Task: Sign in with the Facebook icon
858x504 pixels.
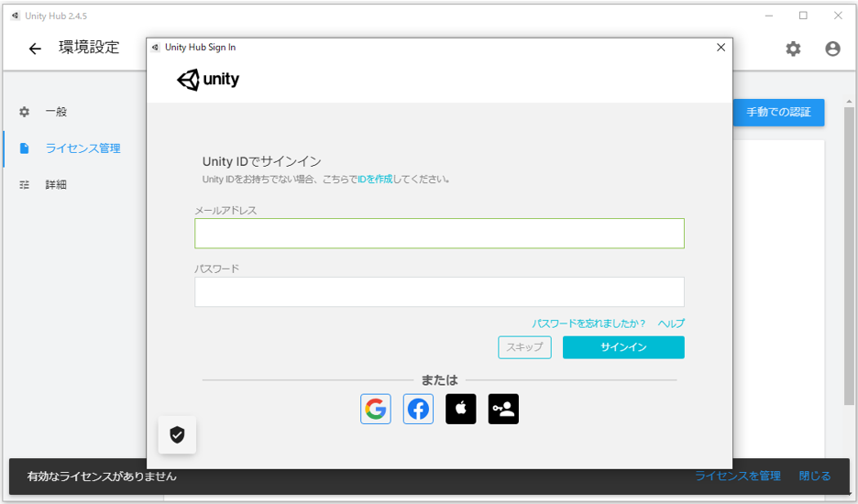Action: click(418, 409)
